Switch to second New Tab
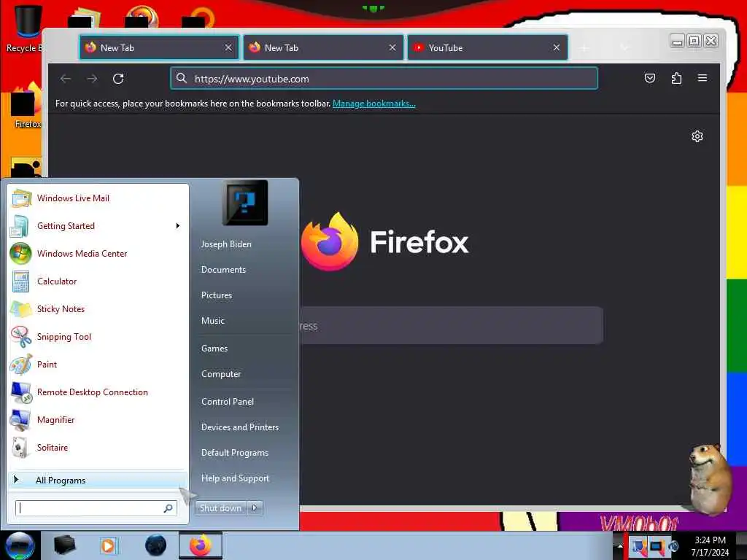 tap(323, 47)
